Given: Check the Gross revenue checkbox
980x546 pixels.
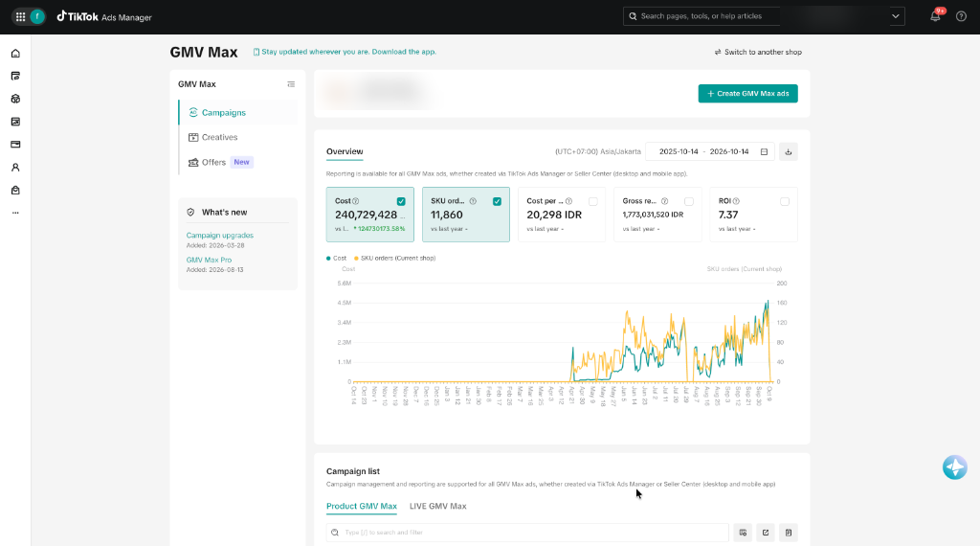Looking at the screenshot, I should (689, 201).
